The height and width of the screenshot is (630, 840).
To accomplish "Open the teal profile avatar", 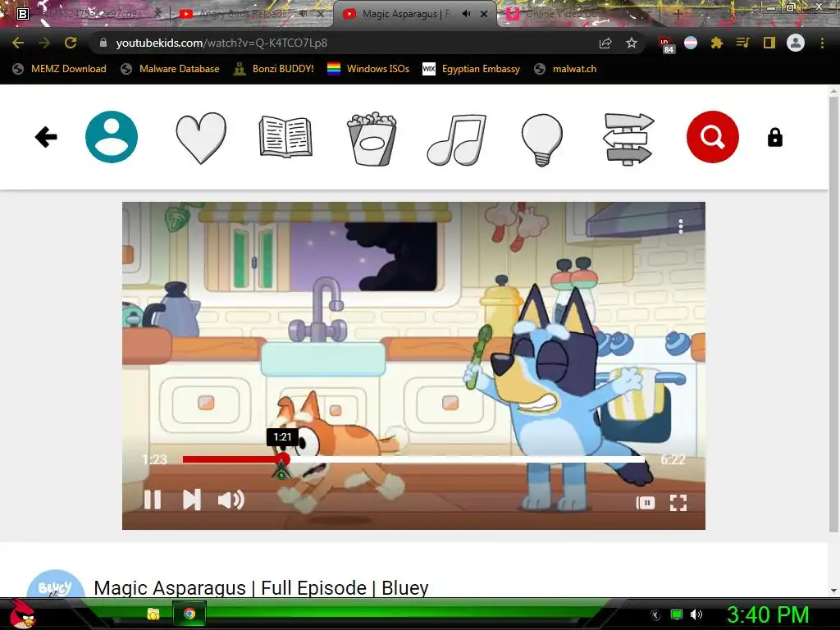I will click(x=112, y=137).
